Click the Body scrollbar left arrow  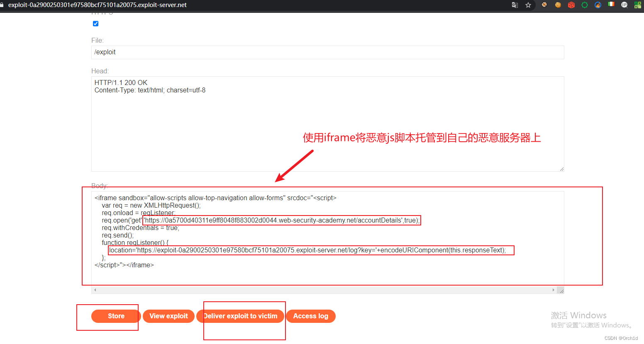click(95, 290)
